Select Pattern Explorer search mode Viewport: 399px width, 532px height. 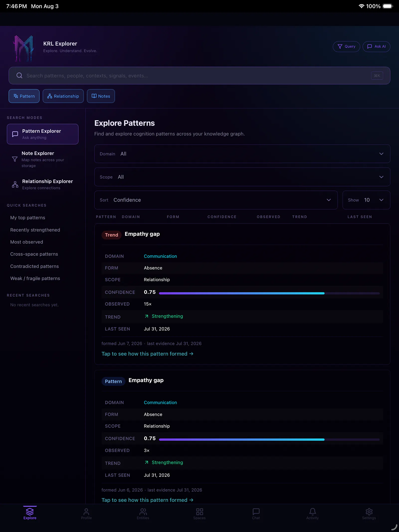[x=43, y=134]
